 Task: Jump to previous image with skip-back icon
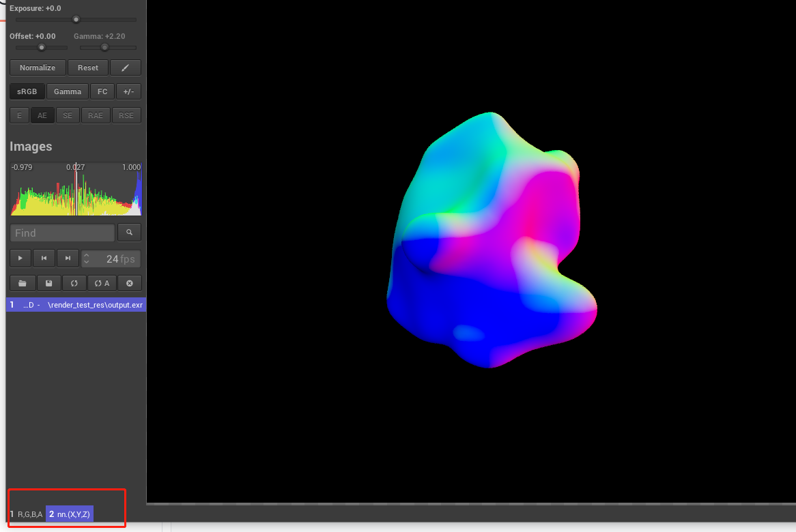44,258
